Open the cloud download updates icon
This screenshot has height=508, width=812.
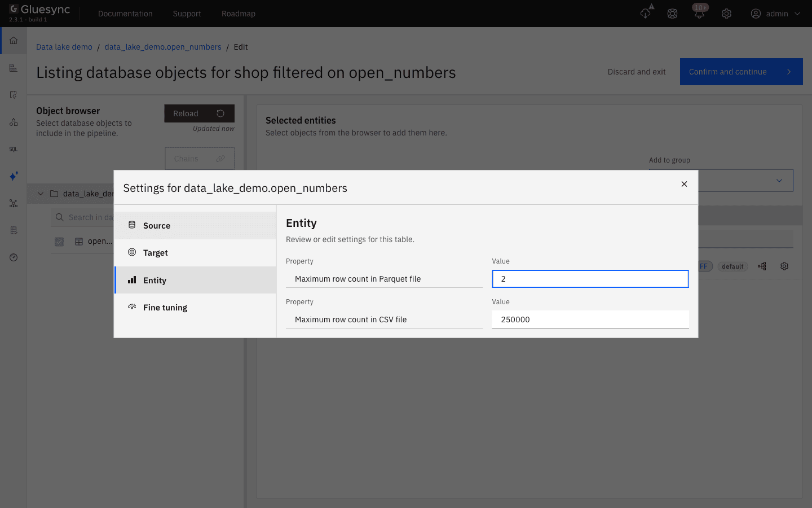click(x=646, y=13)
